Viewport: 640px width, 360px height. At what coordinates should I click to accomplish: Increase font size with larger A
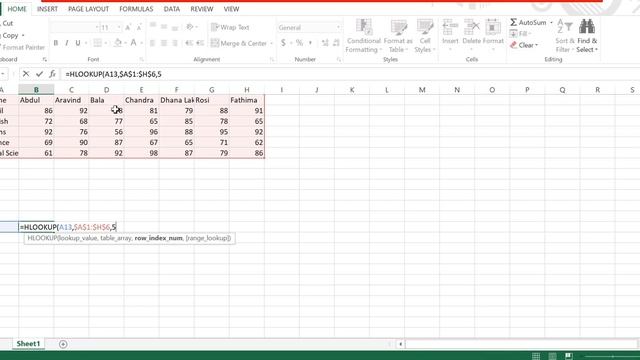point(128,27)
